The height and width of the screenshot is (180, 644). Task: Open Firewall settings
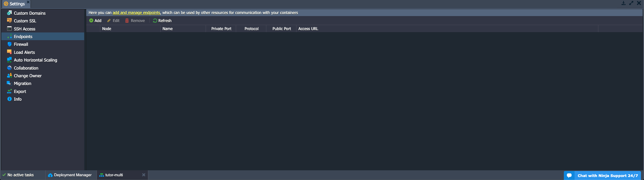tap(43, 44)
